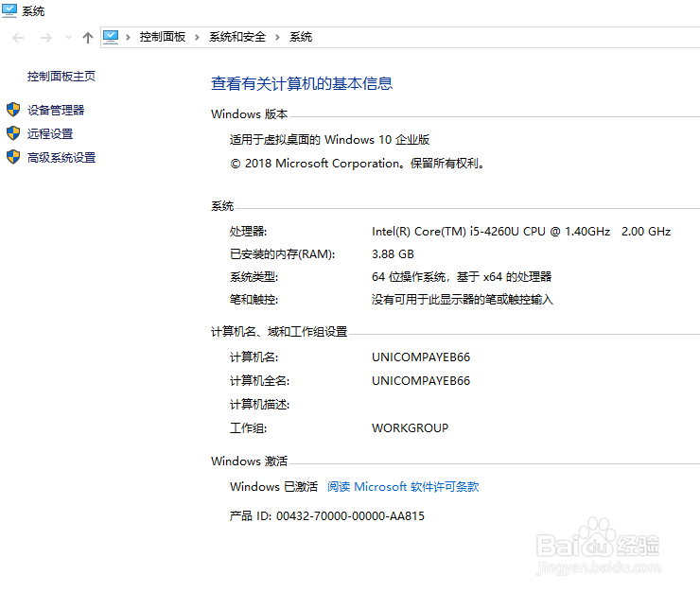Click the 系统 window title icon
The image size is (700, 592).
tap(9, 10)
